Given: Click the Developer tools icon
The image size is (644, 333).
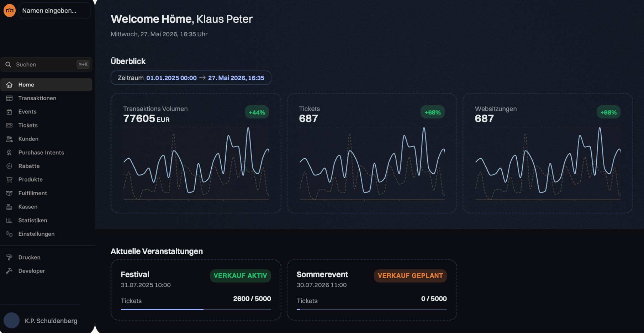Looking at the screenshot, I should pos(9,271).
